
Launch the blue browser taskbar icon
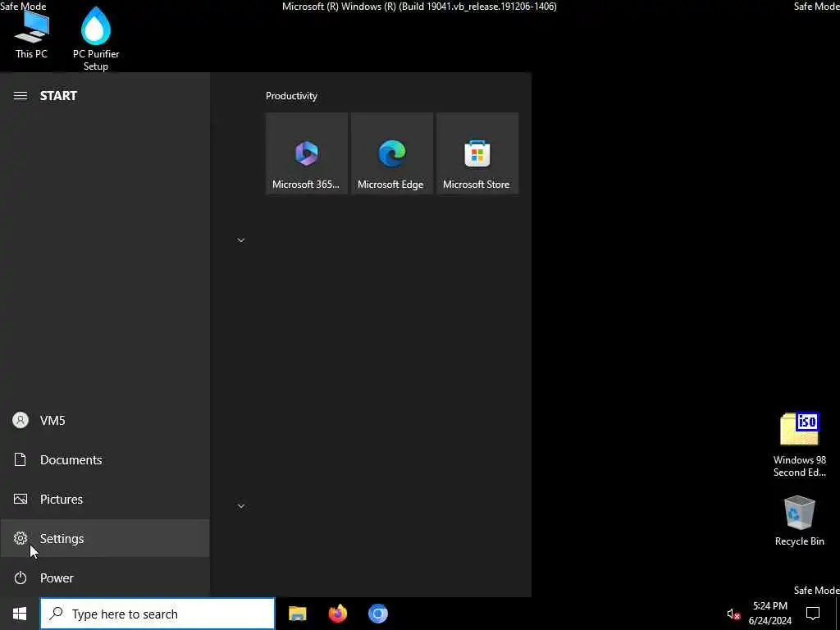click(x=377, y=614)
